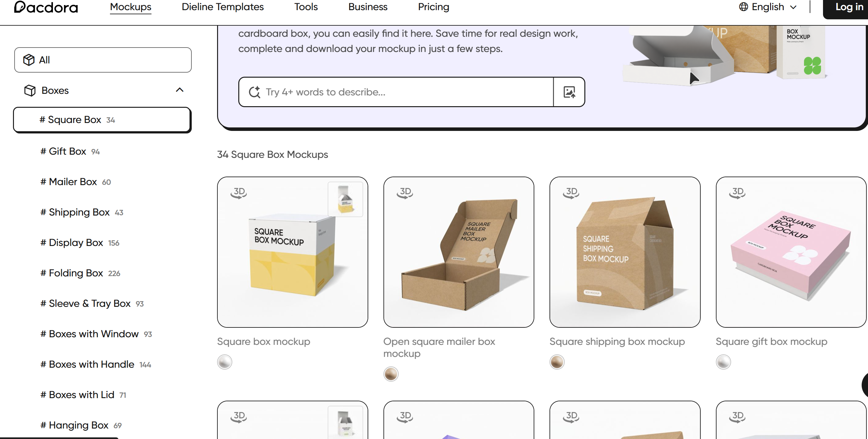Viewport: 868px width, 439px height.
Task: Click 3D icon on square gift box card
Action: click(737, 193)
